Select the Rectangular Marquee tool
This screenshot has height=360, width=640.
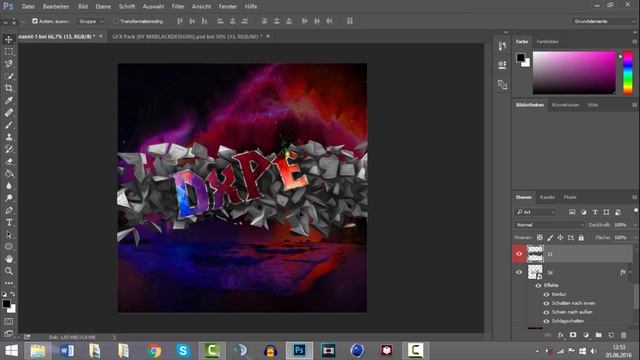coord(9,52)
